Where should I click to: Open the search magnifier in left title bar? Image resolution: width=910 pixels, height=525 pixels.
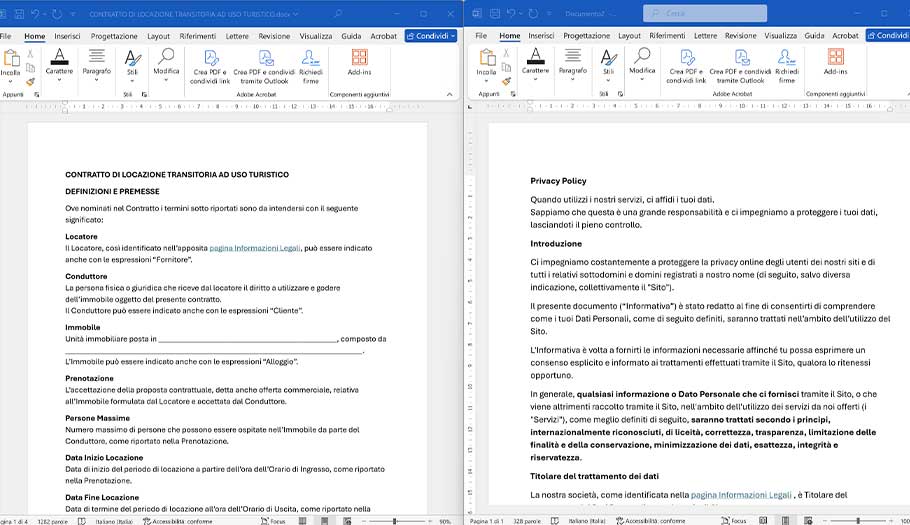pyautogui.click(x=337, y=13)
